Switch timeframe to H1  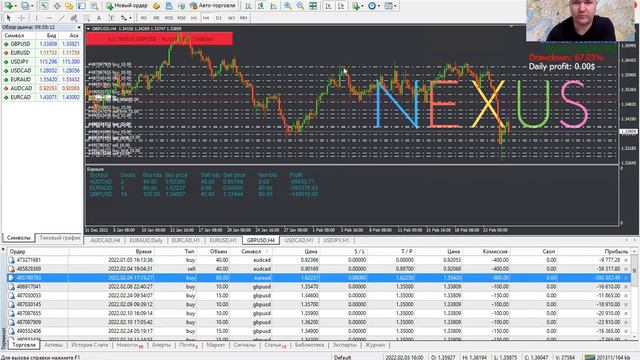tap(194, 18)
